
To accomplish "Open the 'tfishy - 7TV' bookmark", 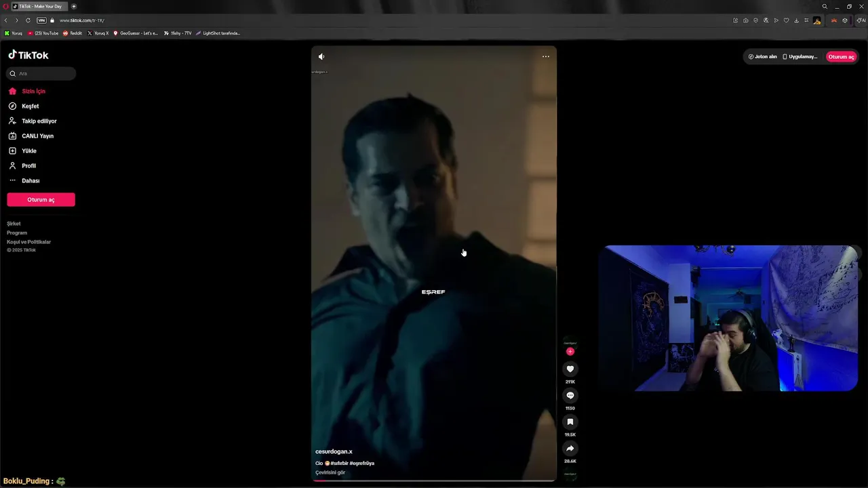I will point(178,33).
